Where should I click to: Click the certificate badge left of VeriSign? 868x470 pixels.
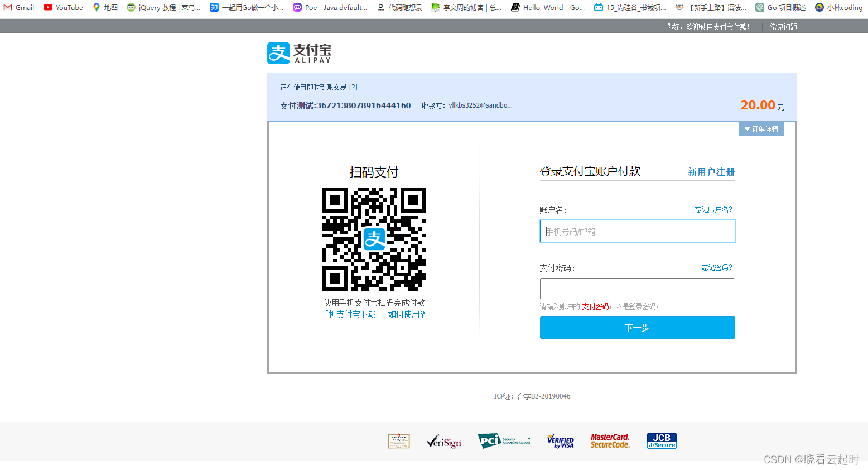[399, 441]
